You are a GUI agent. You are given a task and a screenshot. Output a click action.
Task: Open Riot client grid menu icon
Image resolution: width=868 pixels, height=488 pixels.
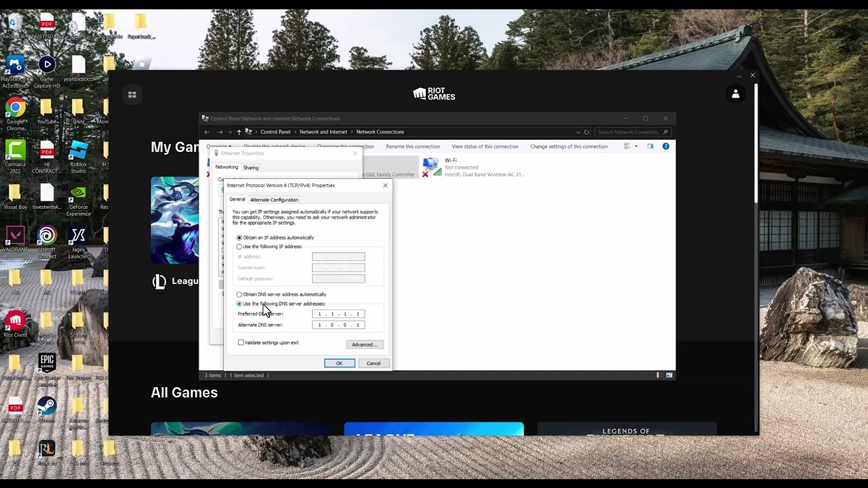coord(132,95)
